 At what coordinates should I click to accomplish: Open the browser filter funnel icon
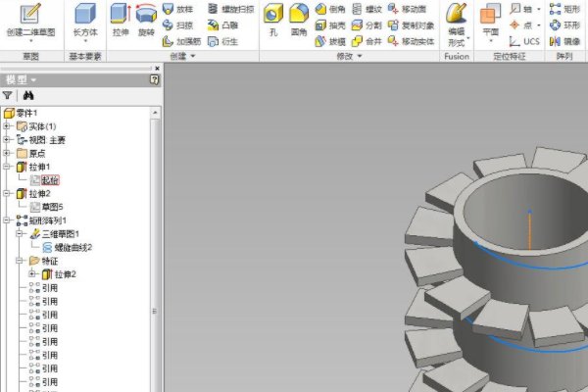click(8, 96)
